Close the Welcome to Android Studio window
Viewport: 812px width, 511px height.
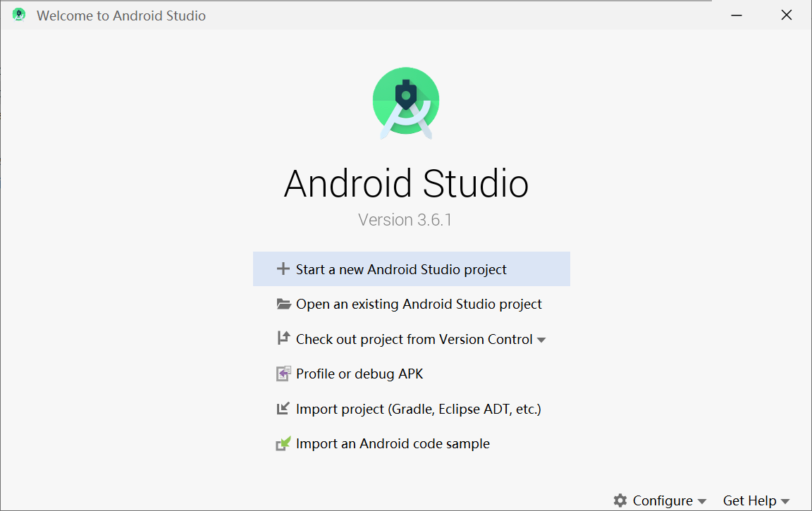pyautogui.click(x=787, y=15)
